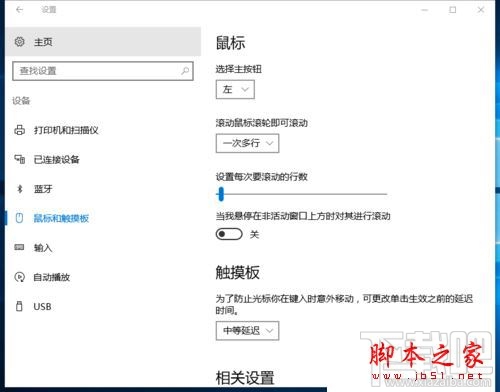The image size is (500, 392).
Task: Click the gear icon beside 主页
Action: click(x=19, y=42)
